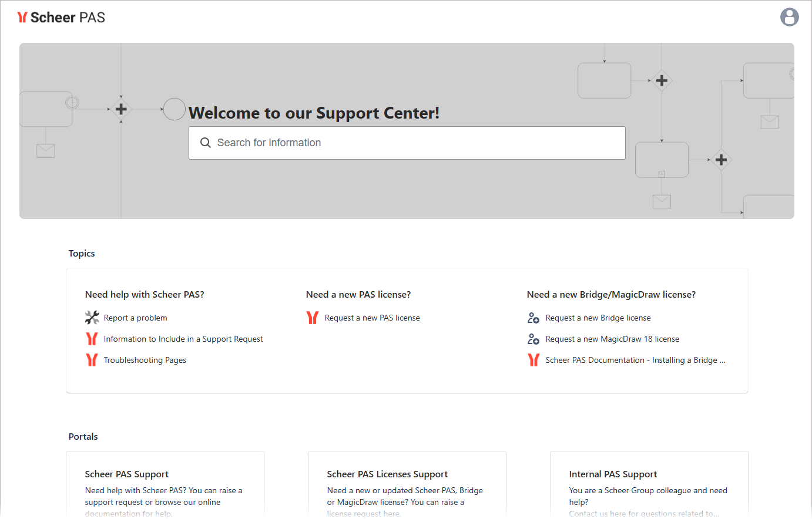The height and width of the screenshot is (519, 812).
Task: Open the Scheer PAS Licenses Support portal
Action: point(387,474)
